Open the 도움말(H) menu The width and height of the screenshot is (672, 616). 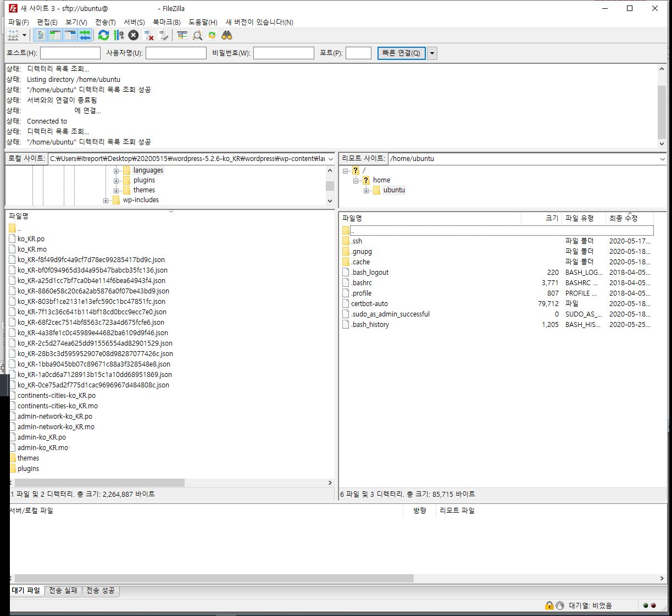click(203, 22)
